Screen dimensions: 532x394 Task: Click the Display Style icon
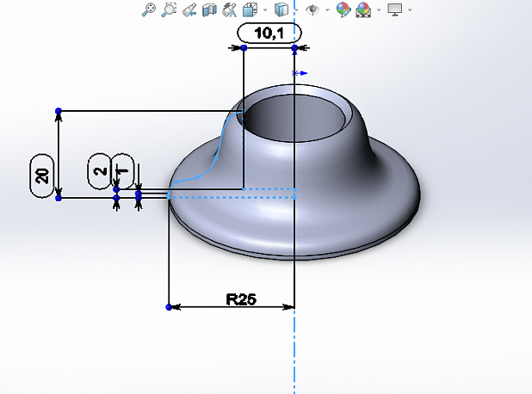281,9
